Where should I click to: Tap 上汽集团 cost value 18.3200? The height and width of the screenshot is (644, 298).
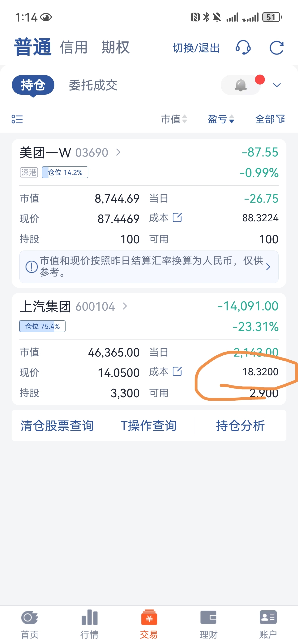pos(260,372)
